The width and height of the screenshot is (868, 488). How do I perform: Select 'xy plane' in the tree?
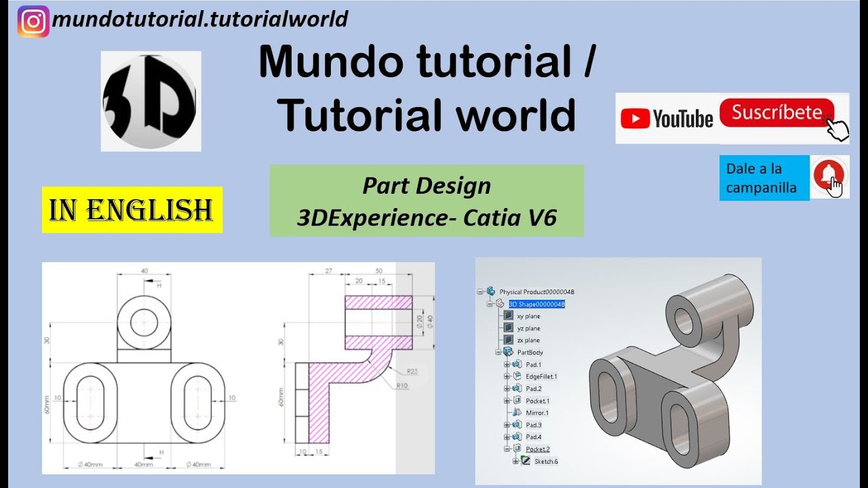point(529,317)
